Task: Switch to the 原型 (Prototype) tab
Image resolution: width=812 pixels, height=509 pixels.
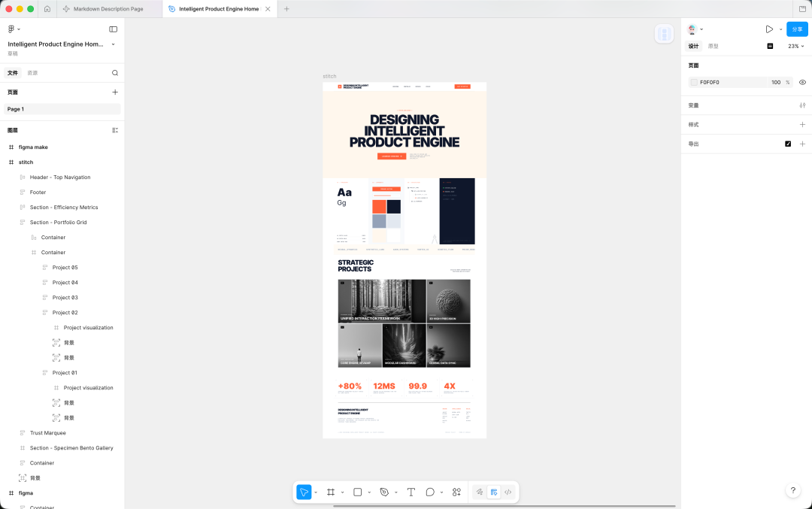Action: click(x=713, y=46)
